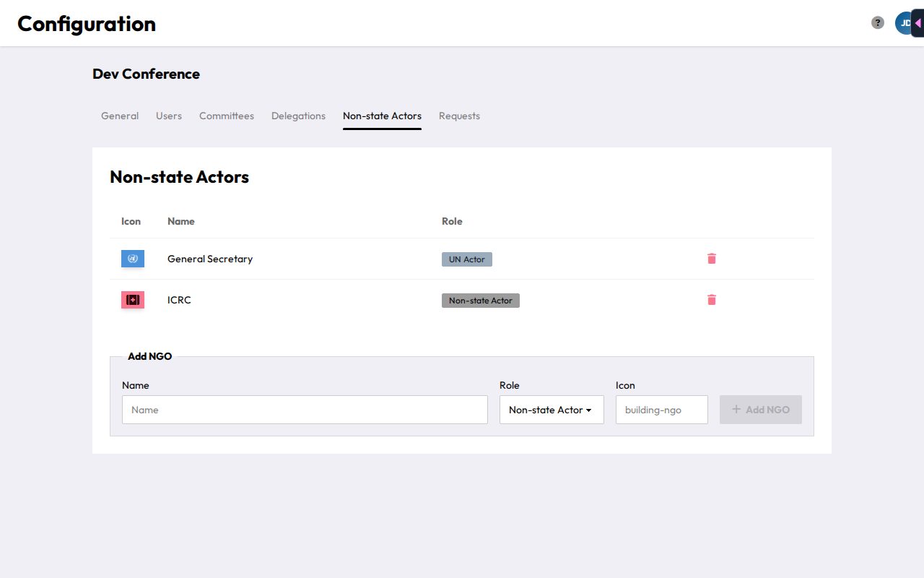Click the Add NGO fieldset legend
The image size is (924, 578).
pyautogui.click(x=150, y=356)
